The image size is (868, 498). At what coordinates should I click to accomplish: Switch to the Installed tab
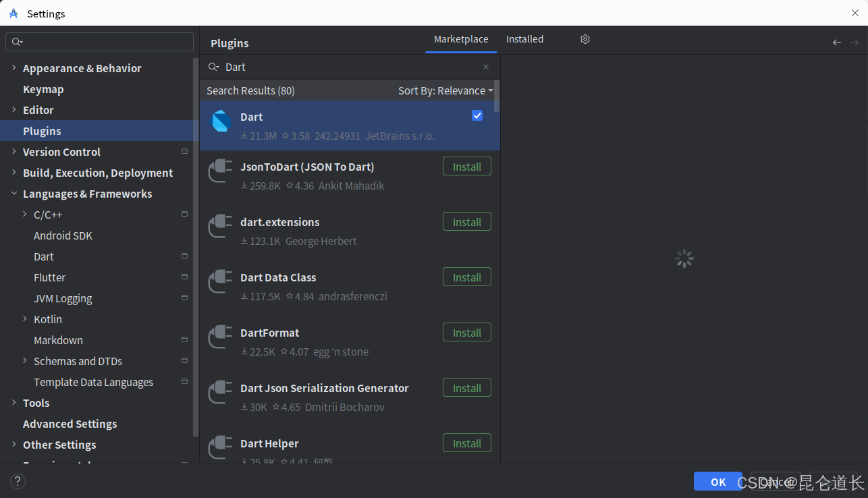pyautogui.click(x=524, y=39)
